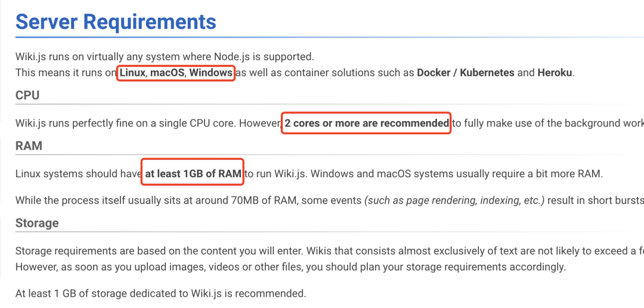The height and width of the screenshot is (308, 644).
Task: Click the bold word Windows
Action: [x=210, y=73]
